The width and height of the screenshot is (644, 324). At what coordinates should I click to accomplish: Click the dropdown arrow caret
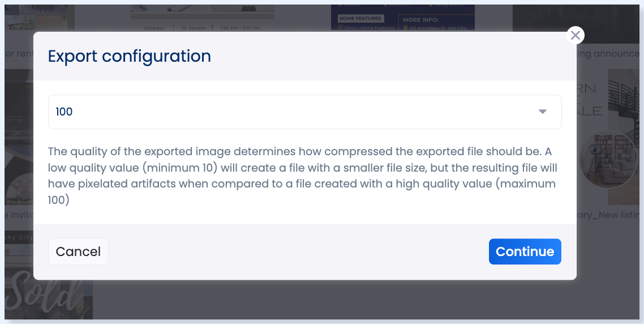[542, 112]
